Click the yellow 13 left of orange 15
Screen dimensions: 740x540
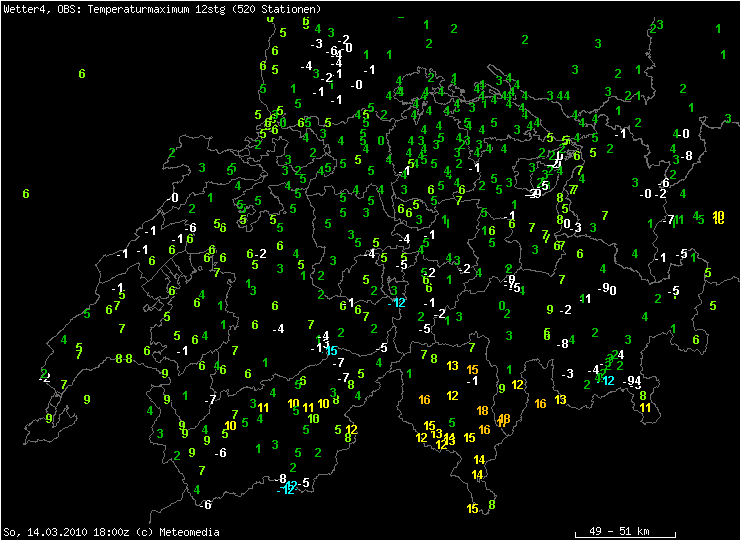click(452, 366)
